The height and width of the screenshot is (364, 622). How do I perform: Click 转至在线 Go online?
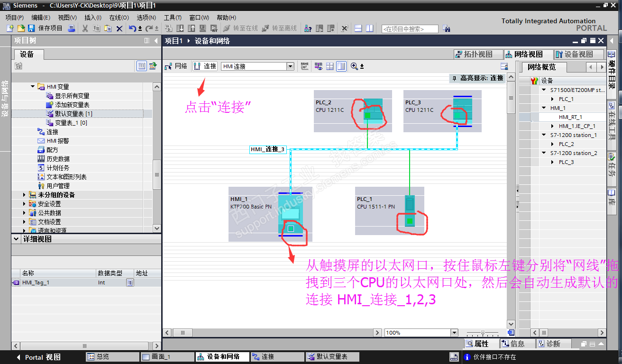coord(241,28)
